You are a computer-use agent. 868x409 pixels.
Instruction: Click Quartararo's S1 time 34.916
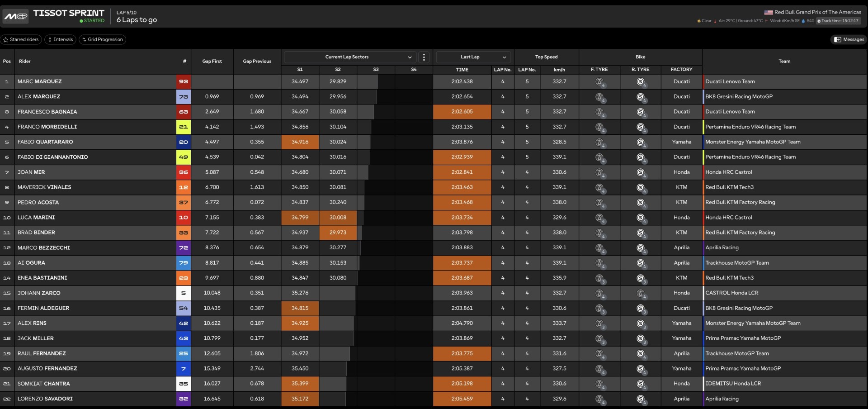pyautogui.click(x=300, y=142)
